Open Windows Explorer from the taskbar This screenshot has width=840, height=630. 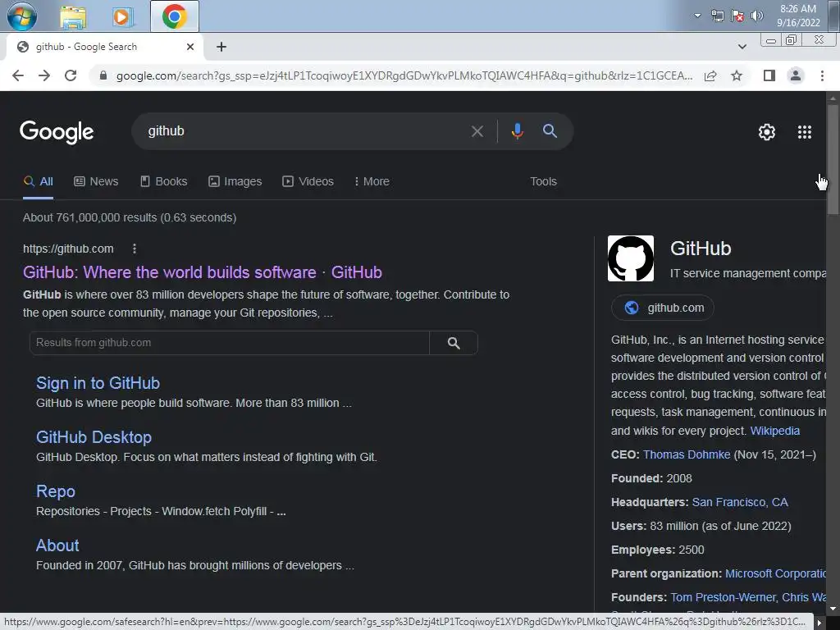click(73, 16)
